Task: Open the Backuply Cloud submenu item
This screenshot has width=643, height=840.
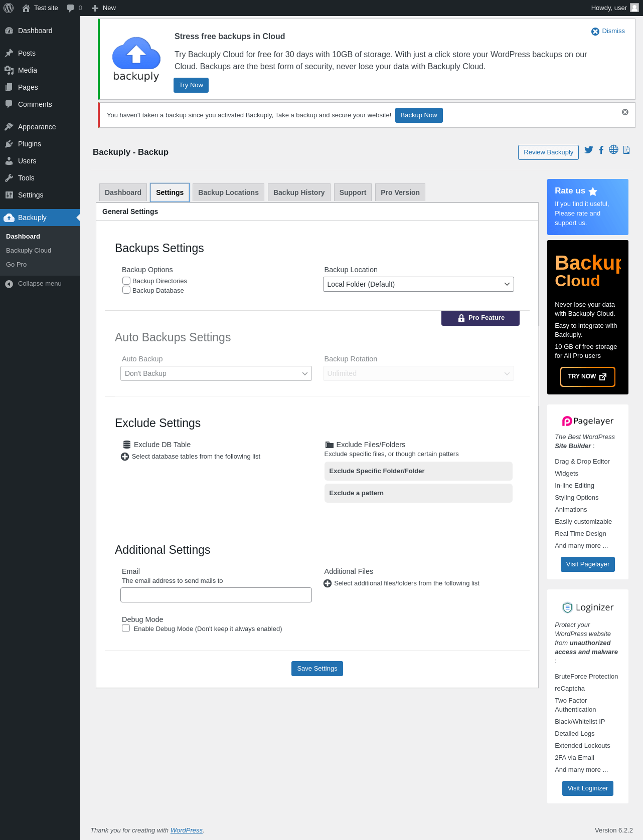Action: (29, 251)
